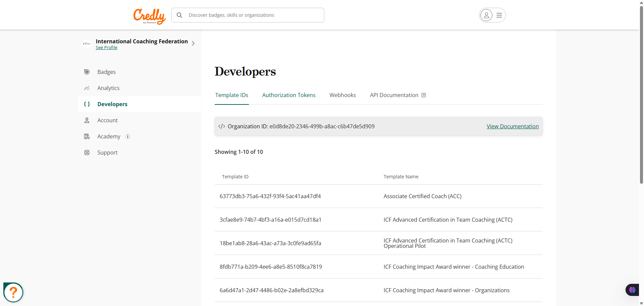
Task: Click the Coaching Impact Award winner - Organizations name
Action: point(447,290)
